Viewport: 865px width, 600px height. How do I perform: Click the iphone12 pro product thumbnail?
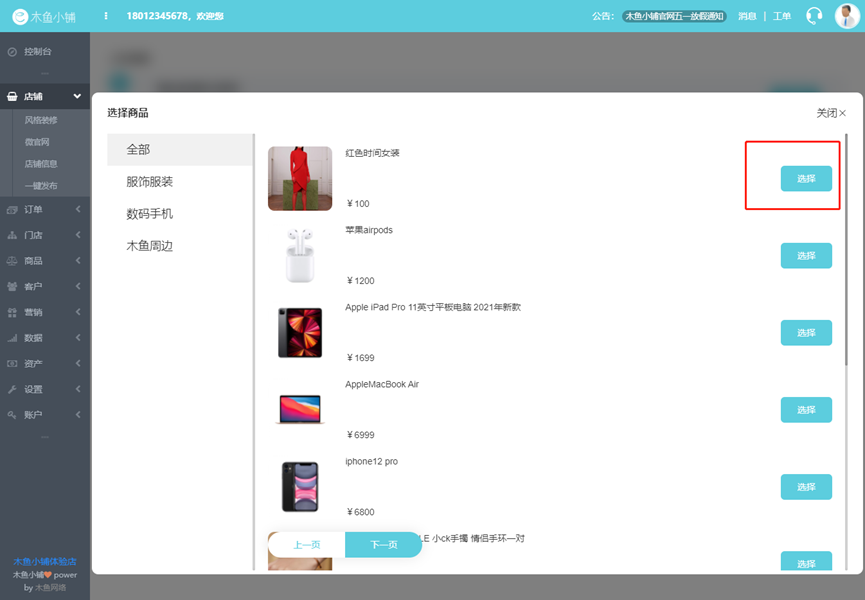(300, 488)
